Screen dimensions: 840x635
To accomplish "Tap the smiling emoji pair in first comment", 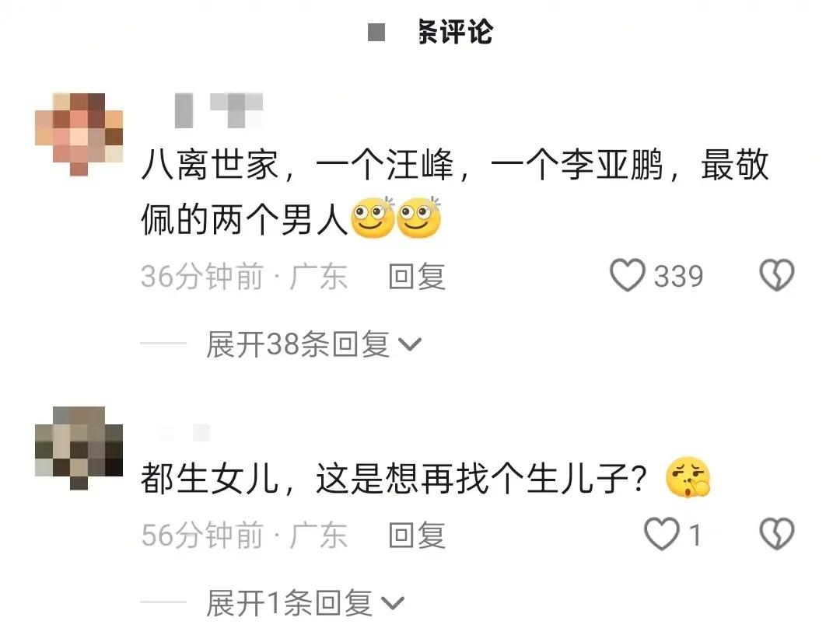I will (396, 218).
